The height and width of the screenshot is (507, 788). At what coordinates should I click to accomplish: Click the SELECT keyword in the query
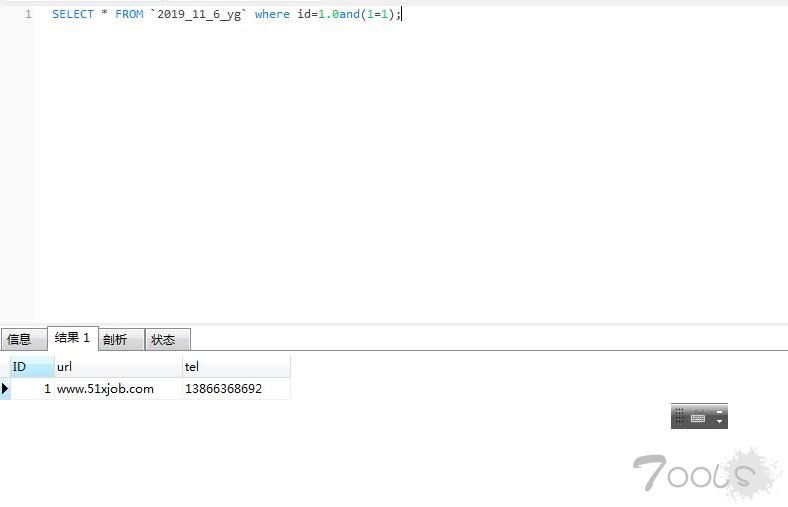pyautogui.click(x=73, y=14)
